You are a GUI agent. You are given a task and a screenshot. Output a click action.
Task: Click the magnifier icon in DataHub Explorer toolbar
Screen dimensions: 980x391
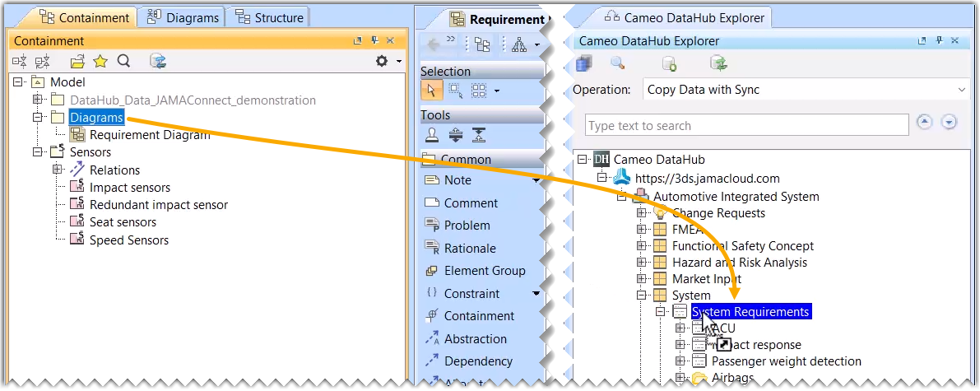tap(617, 62)
